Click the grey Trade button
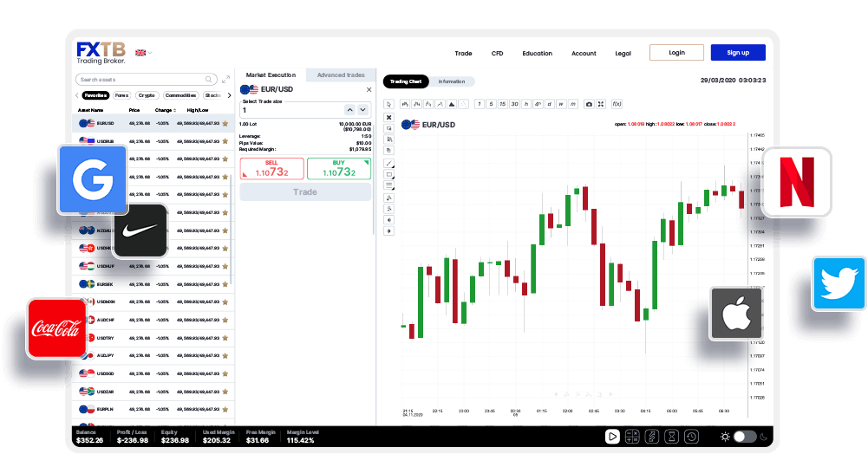 point(305,191)
